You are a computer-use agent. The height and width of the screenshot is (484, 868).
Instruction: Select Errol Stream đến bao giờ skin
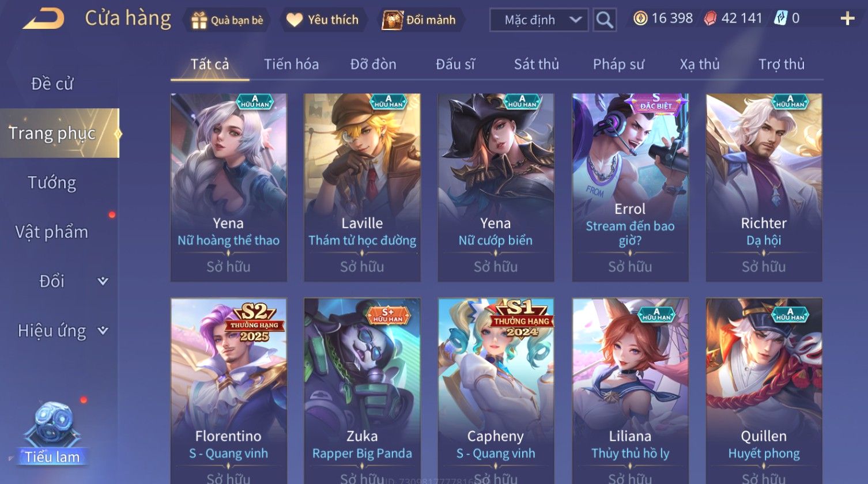coord(630,188)
